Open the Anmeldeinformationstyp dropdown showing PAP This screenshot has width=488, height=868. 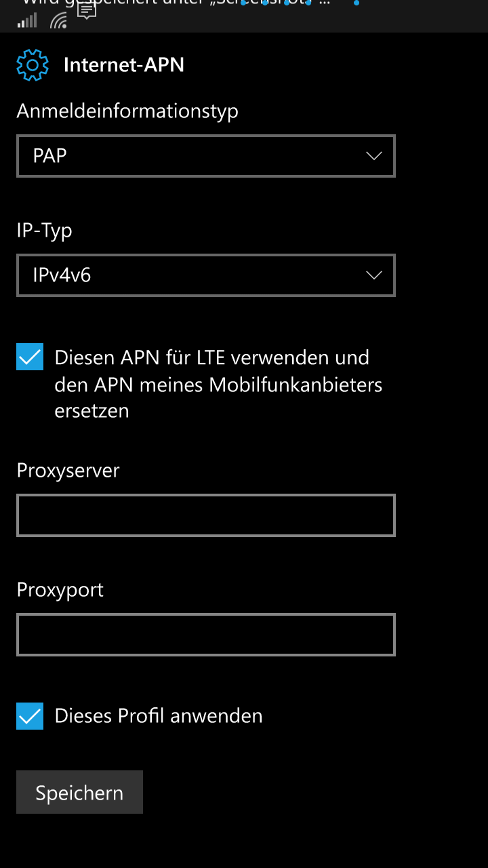click(x=205, y=156)
